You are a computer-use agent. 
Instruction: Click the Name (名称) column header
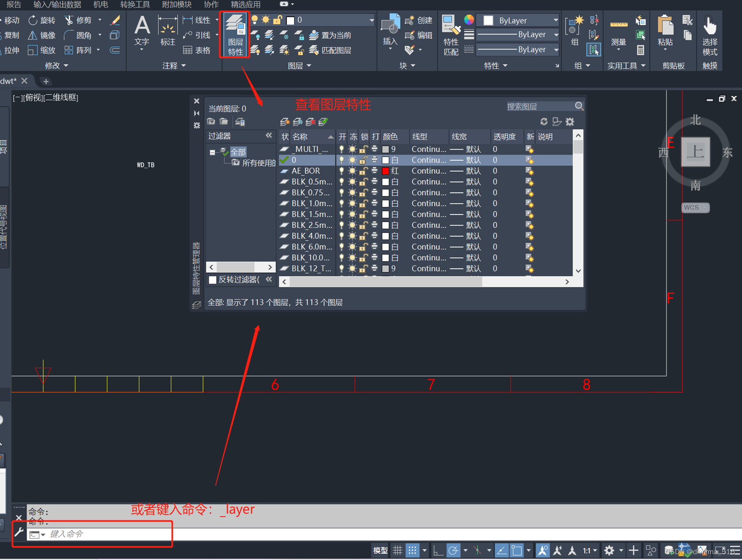[x=312, y=137]
